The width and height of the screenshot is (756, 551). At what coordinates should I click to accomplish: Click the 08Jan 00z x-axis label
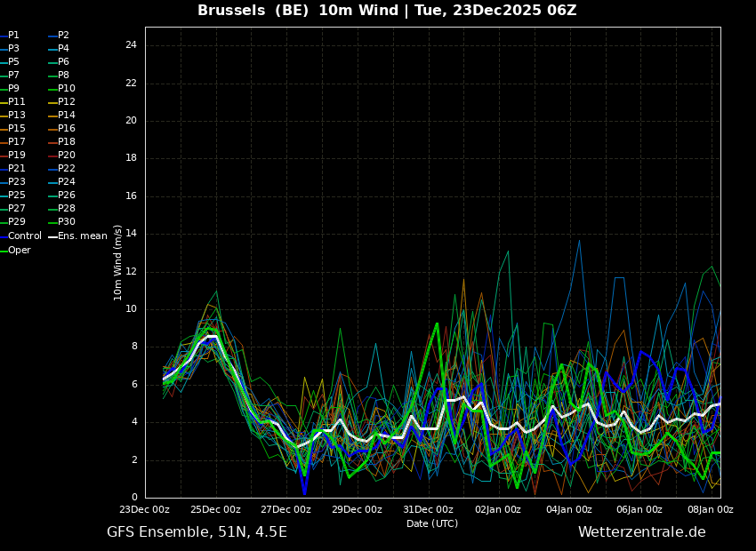pyautogui.click(x=710, y=509)
